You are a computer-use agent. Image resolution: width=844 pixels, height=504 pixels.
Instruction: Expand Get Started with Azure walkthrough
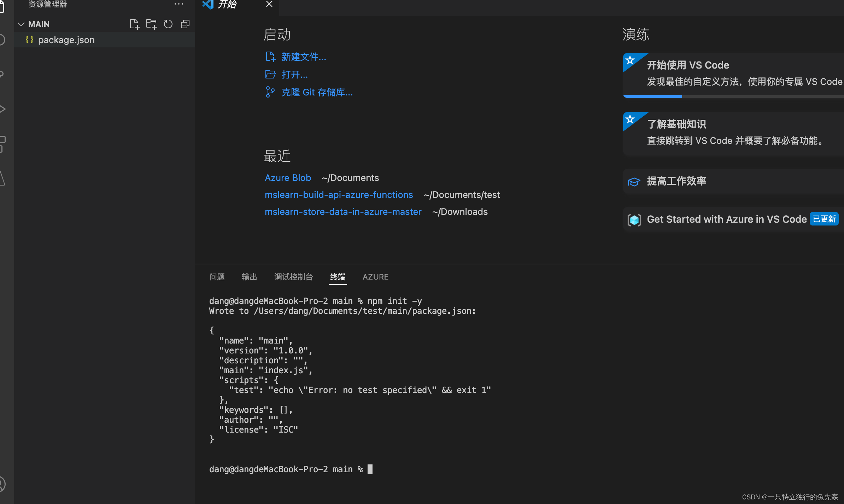pos(726,219)
